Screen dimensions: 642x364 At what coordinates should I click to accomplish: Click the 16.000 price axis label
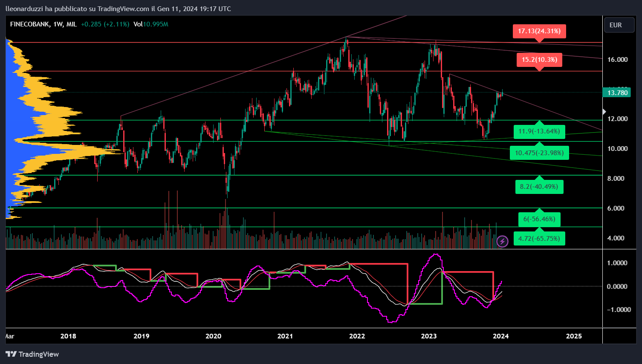617,60
